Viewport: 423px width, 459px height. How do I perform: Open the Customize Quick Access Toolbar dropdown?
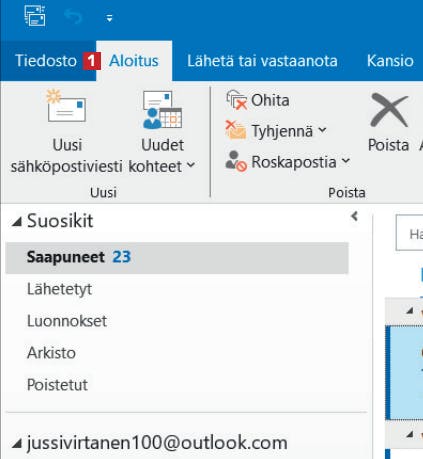pos(109,18)
